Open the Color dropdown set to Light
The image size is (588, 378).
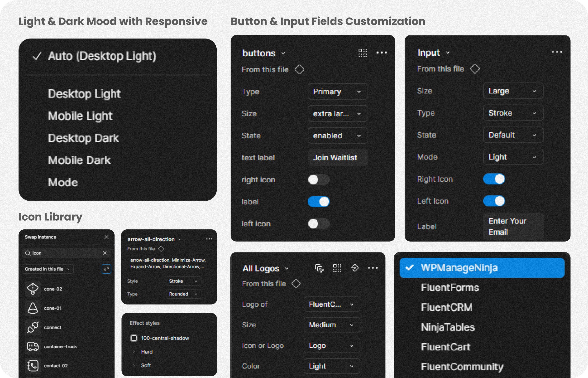pyautogui.click(x=332, y=366)
